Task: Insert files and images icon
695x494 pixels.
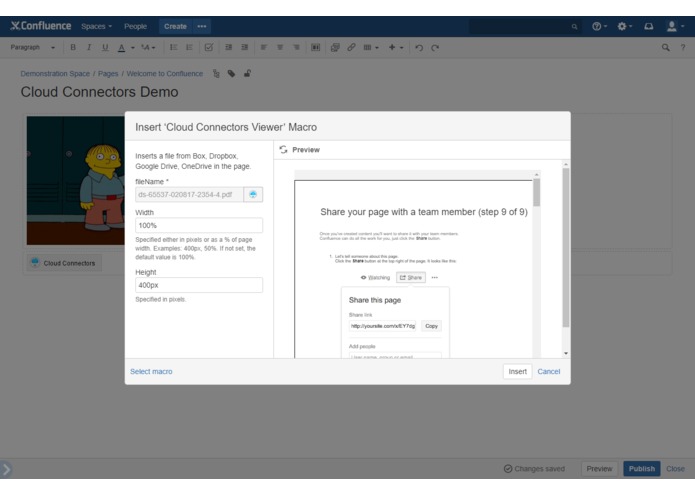Action: pos(335,47)
